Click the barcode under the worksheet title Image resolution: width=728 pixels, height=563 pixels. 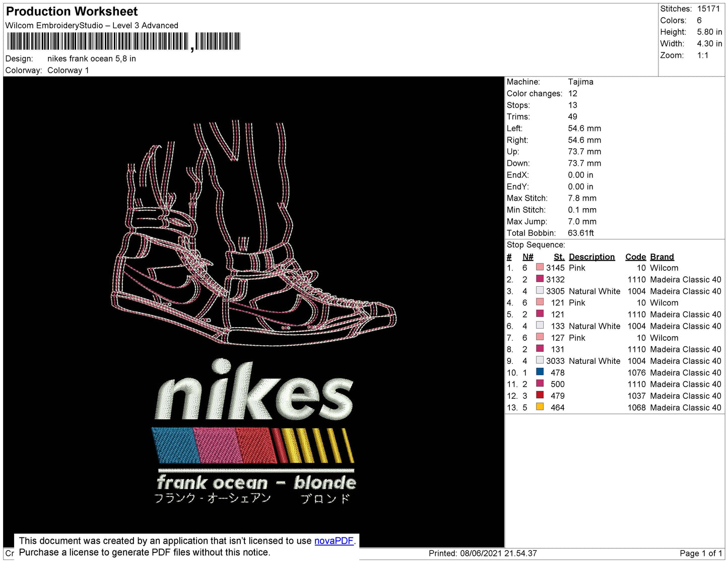[123, 41]
